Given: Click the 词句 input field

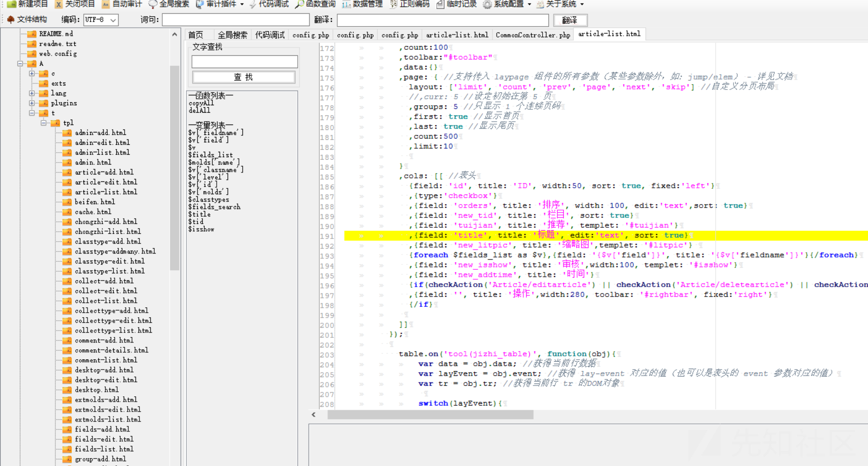Looking at the screenshot, I should pos(236,20).
